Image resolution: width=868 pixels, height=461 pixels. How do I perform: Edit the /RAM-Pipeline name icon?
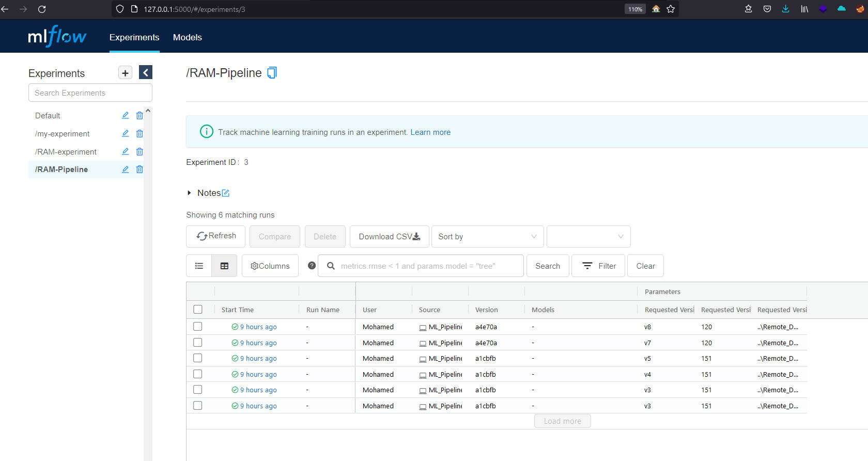pos(125,169)
